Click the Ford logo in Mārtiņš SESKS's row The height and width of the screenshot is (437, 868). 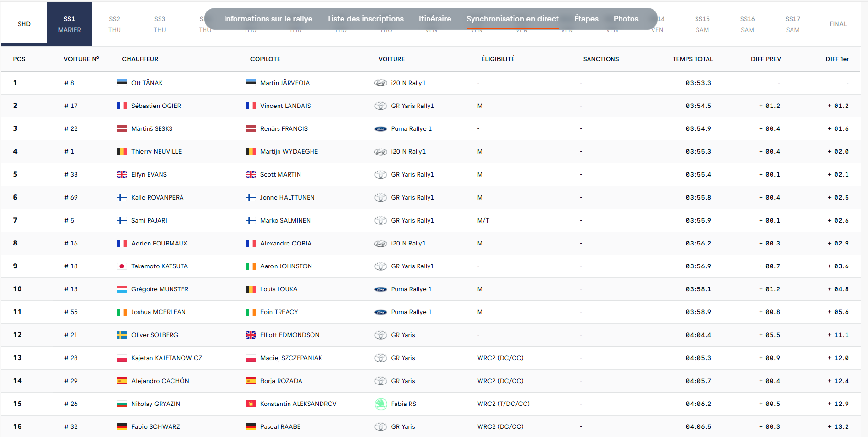[x=381, y=129]
